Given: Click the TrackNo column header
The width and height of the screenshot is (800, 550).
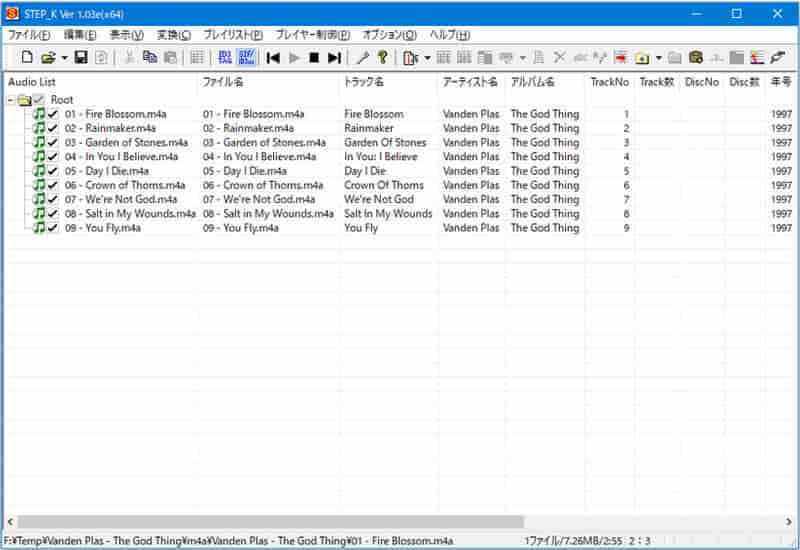Looking at the screenshot, I should [x=609, y=82].
